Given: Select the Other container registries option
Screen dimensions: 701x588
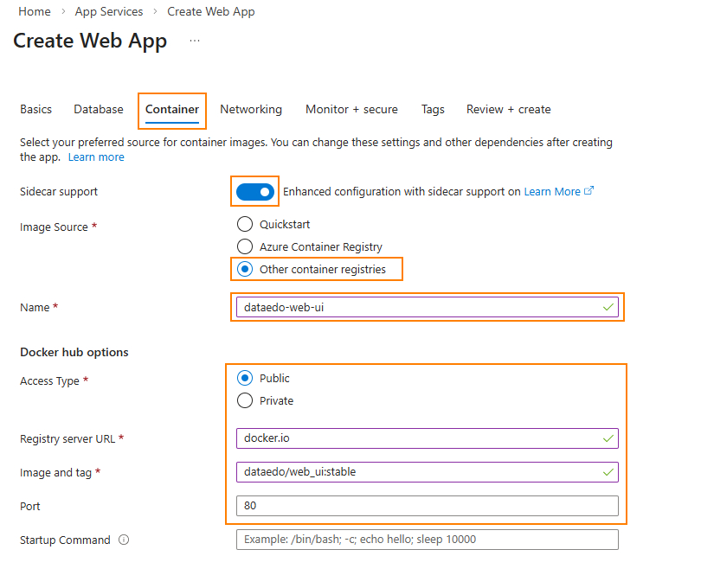Looking at the screenshot, I should [243, 269].
